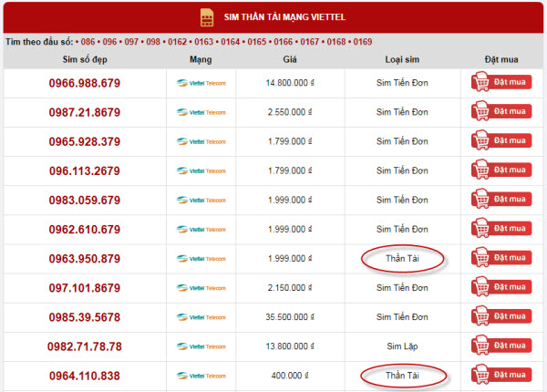This screenshot has width=547, height=392.
Task: Click Viettel Telecom logo in 0962.610.679 row
Action: 201,230
